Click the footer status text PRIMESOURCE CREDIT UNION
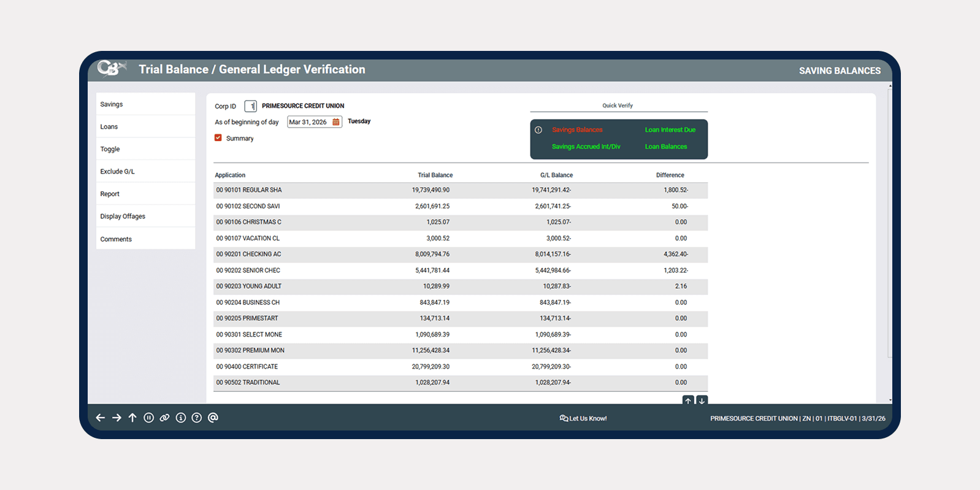Image resolution: width=980 pixels, height=490 pixels. [754, 418]
